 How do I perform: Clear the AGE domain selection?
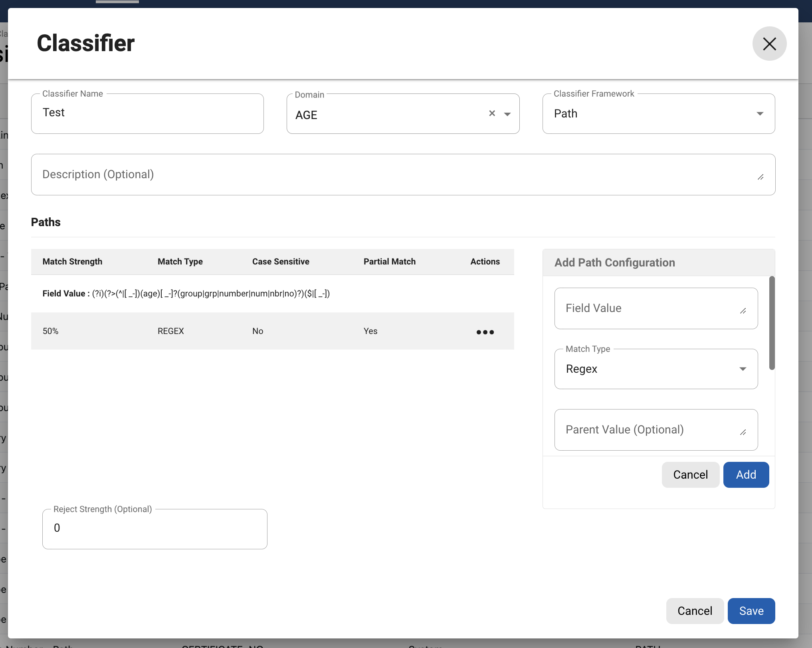pos(492,113)
